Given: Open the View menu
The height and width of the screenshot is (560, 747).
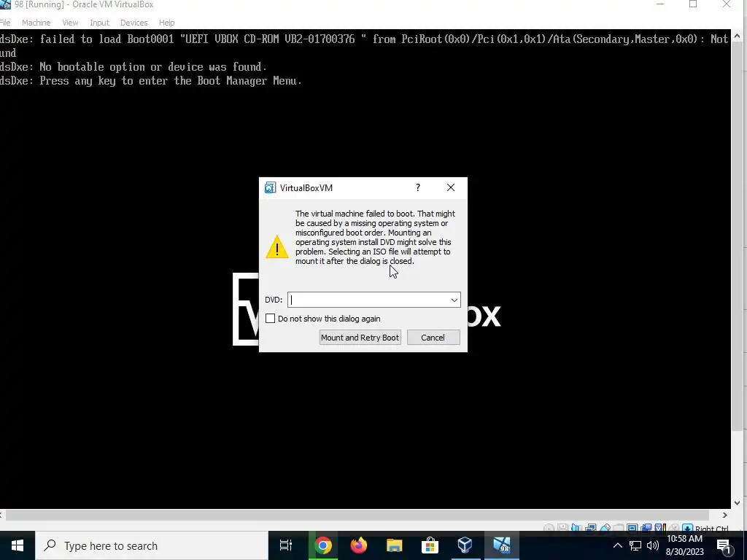Looking at the screenshot, I should [70, 23].
